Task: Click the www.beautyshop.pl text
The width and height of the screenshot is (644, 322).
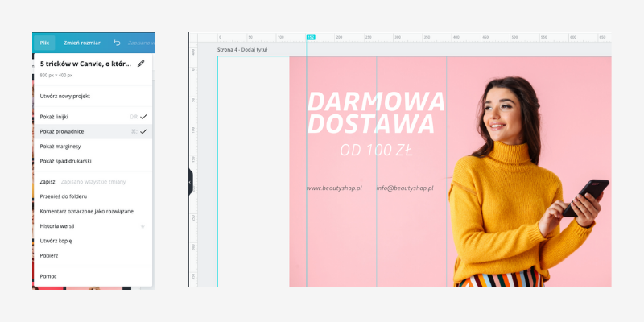Action: coord(334,188)
